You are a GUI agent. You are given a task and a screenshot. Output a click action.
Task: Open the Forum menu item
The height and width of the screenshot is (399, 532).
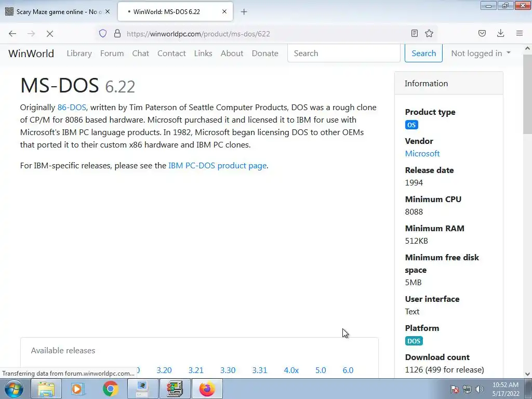coord(112,54)
